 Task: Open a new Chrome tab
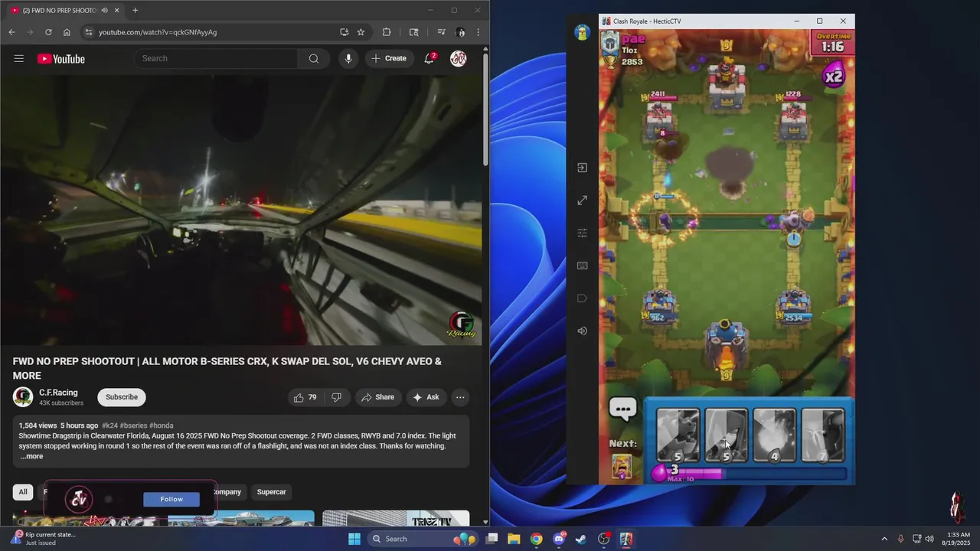tap(136, 10)
